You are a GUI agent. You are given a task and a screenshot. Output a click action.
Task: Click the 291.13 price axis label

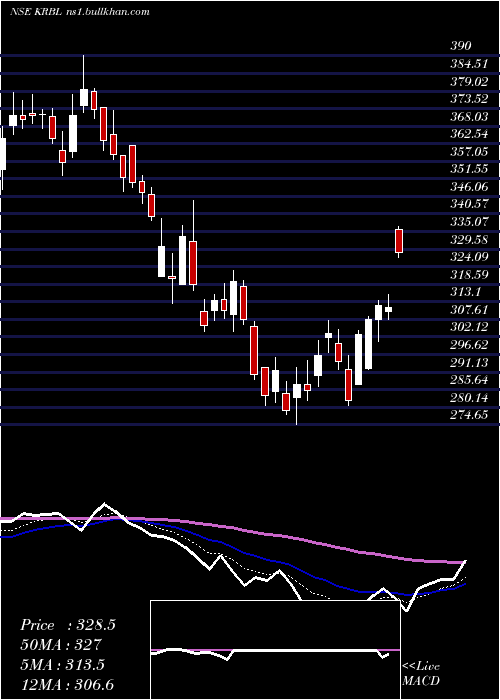point(469,362)
